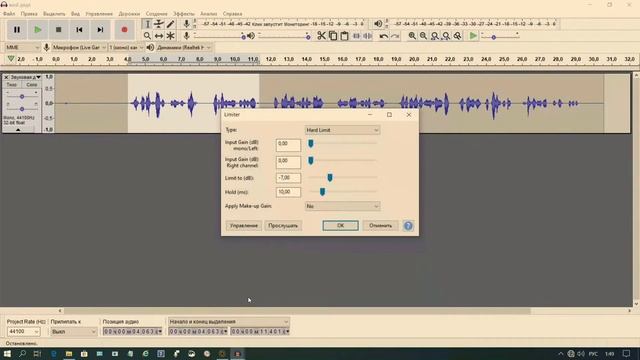Open the Вид menu
Image resolution: width=640 pixels, height=360 pixels.
pyautogui.click(x=76, y=13)
